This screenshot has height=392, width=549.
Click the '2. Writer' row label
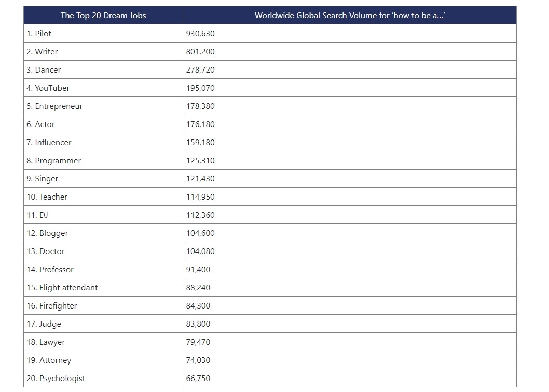pos(42,52)
